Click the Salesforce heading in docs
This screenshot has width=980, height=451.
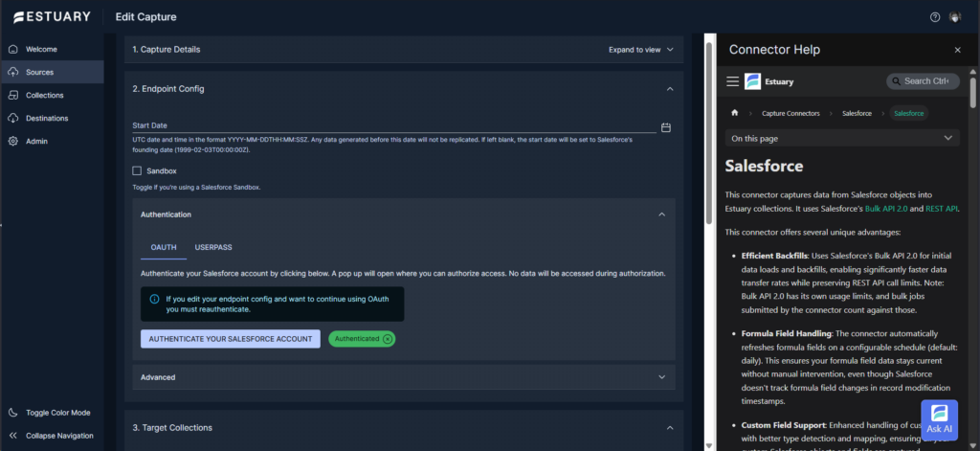tap(764, 166)
